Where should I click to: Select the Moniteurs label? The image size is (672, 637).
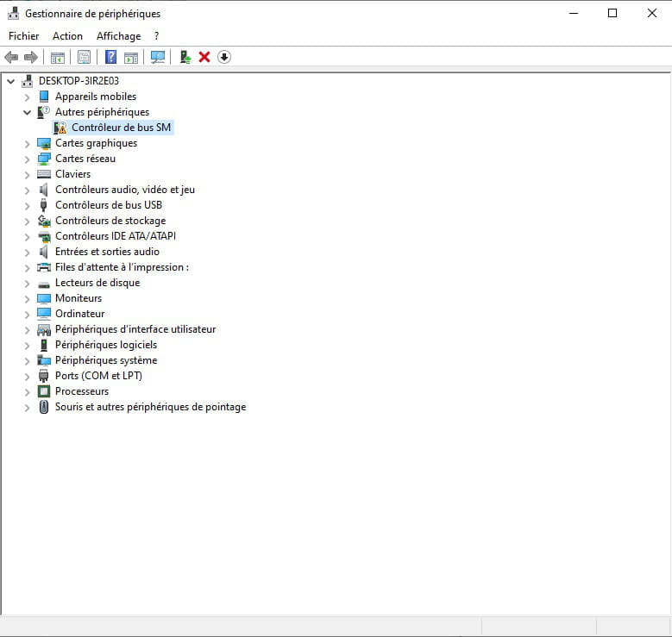[79, 298]
